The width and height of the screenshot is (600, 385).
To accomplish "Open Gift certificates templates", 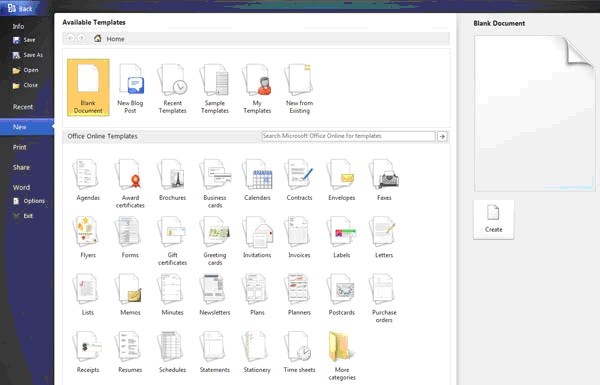I will pos(173,241).
